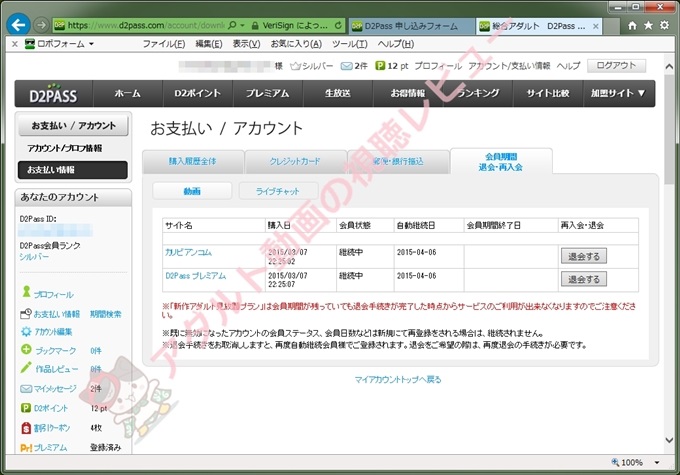This screenshot has height=475, width=680.
Task: Click the payment info icon in sidebar
Action: [x=26, y=313]
